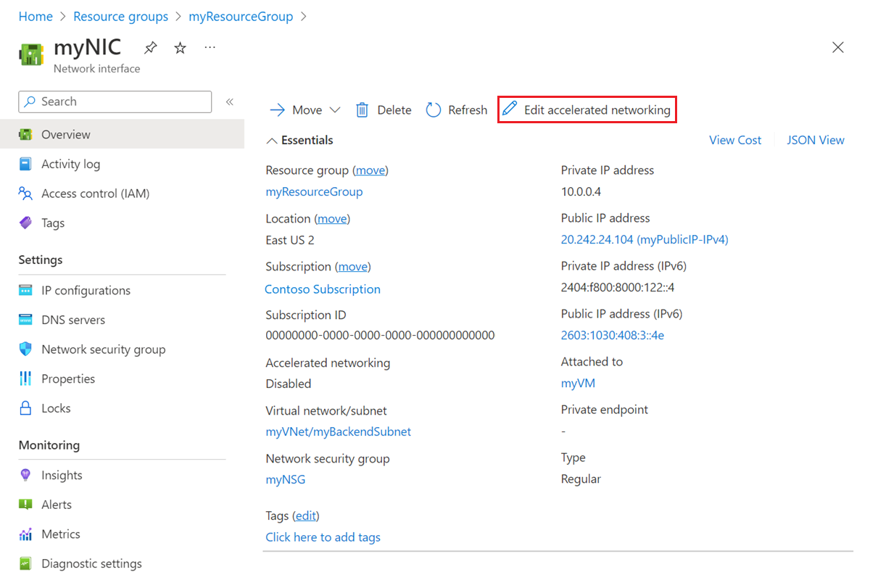The height and width of the screenshot is (588, 870).
Task: Collapse the Essentials section
Action: point(272,141)
